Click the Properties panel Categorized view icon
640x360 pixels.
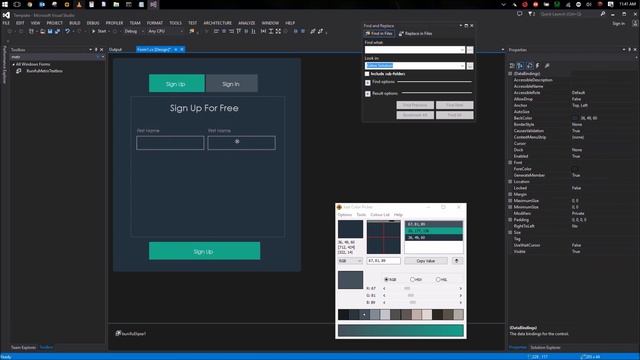click(x=512, y=65)
